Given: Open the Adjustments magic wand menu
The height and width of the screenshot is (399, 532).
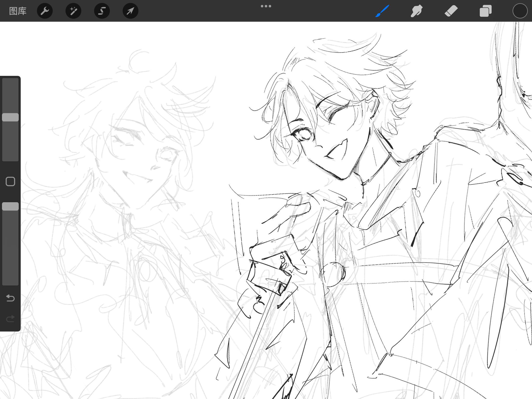Looking at the screenshot, I should (x=73, y=11).
